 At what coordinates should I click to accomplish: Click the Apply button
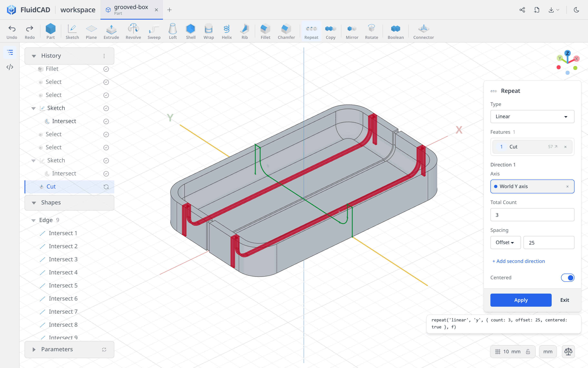click(521, 300)
